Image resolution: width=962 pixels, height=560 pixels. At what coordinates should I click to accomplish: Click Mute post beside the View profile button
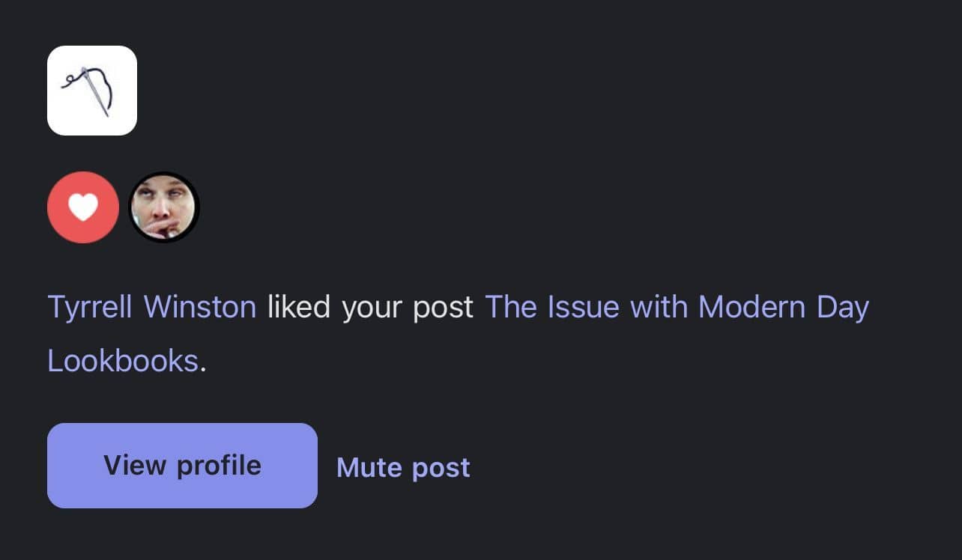(x=403, y=467)
